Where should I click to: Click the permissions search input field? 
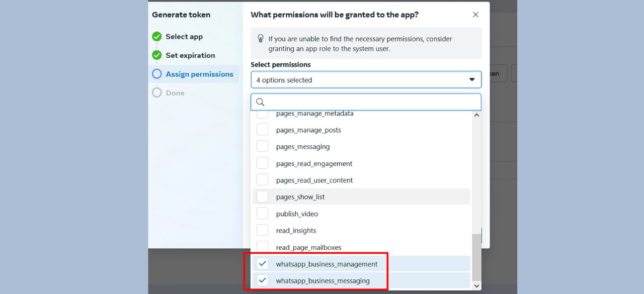click(366, 102)
